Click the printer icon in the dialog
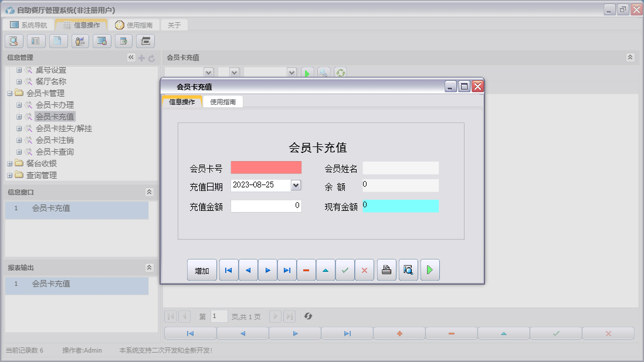 (387, 270)
